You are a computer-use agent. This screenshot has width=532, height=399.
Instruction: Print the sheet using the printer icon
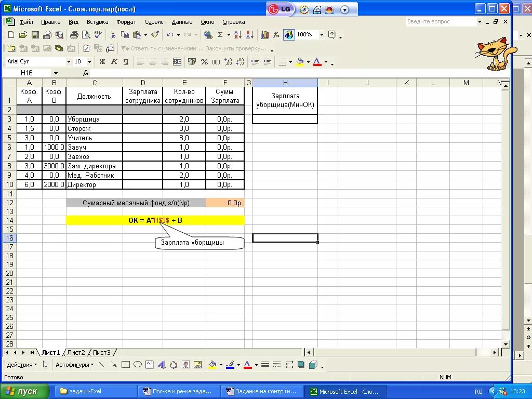(74, 35)
